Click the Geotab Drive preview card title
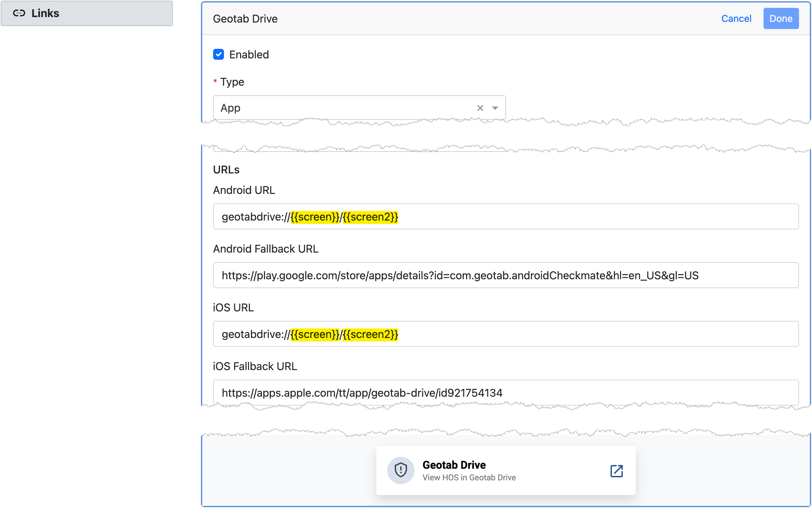The height and width of the screenshot is (508, 812). coord(454,465)
